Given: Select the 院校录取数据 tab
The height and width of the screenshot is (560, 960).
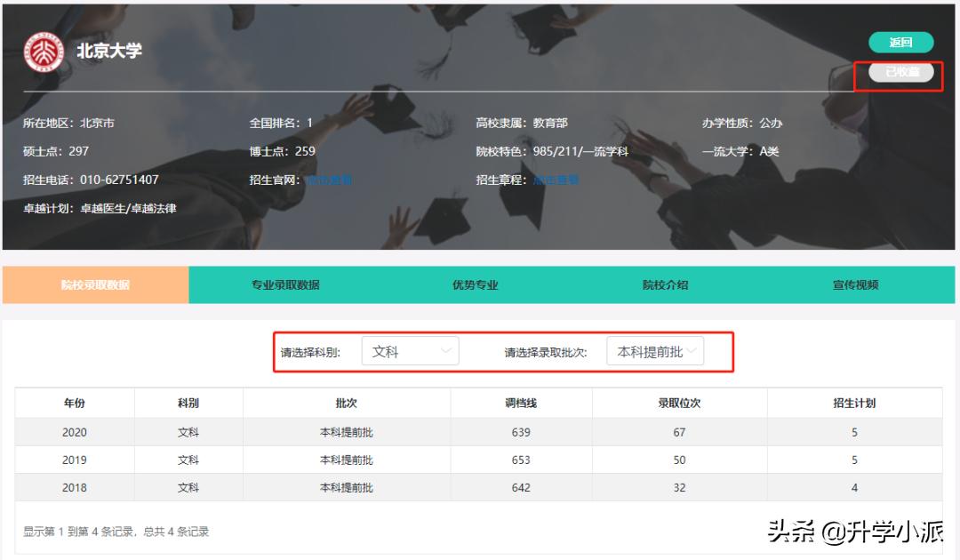Looking at the screenshot, I should (x=94, y=284).
